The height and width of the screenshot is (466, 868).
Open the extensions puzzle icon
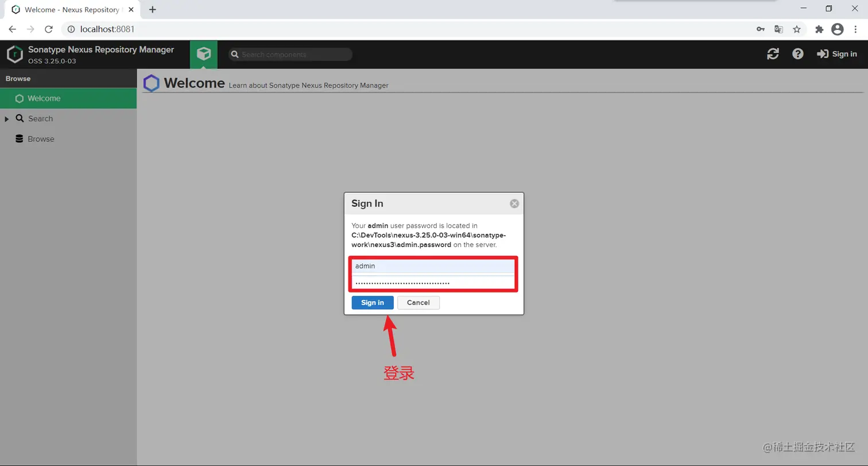pos(819,29)
